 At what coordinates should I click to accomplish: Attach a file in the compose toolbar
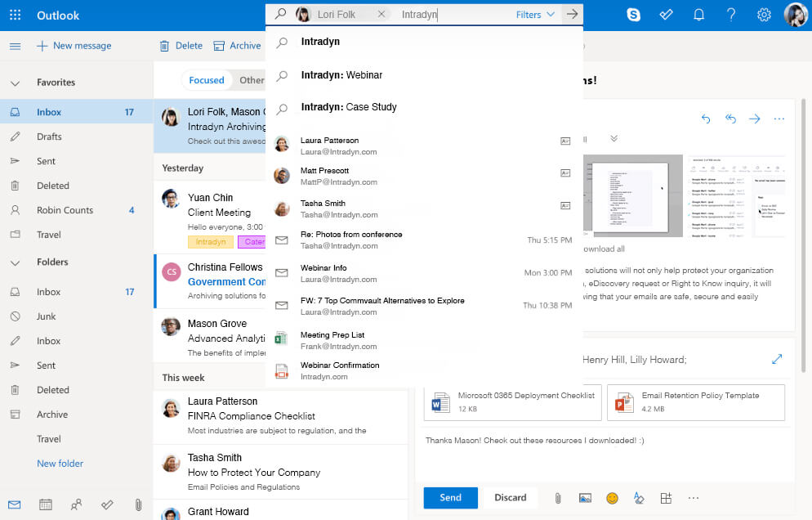(558, 497)
